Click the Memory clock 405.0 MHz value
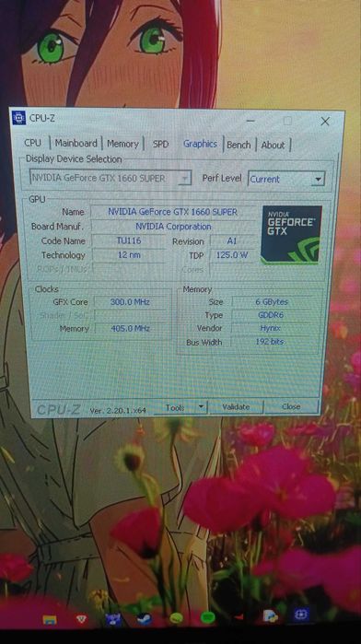The image size is (361, 644). pyautogui.click(x=131, y=328)
